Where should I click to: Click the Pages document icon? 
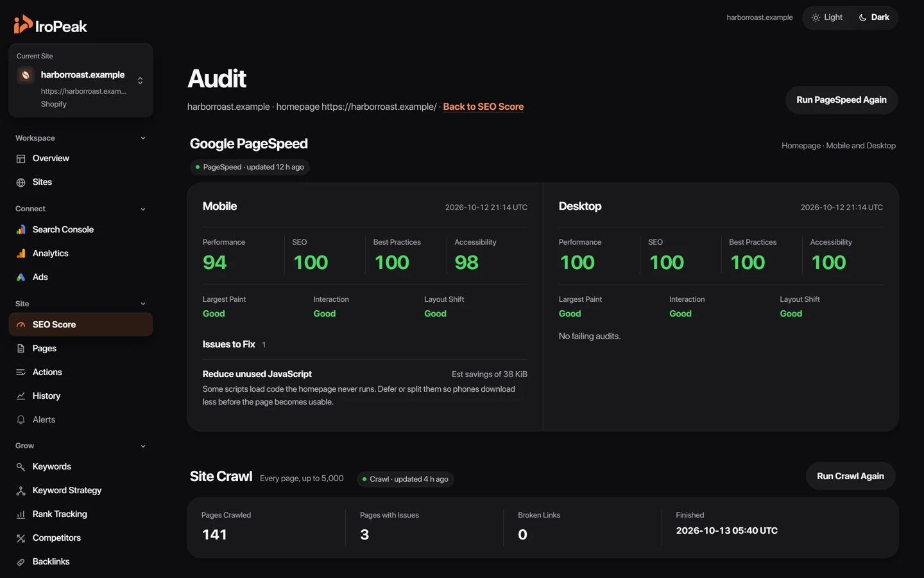point(21,349)
